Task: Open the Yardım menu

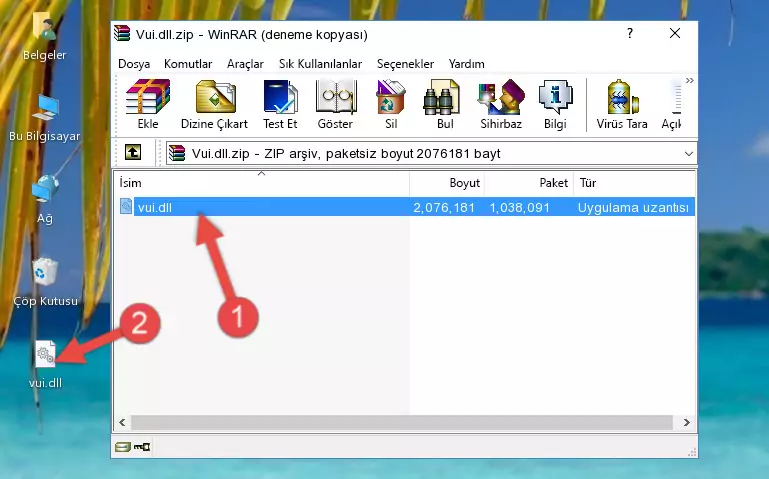Action: [x=466, y=64]
